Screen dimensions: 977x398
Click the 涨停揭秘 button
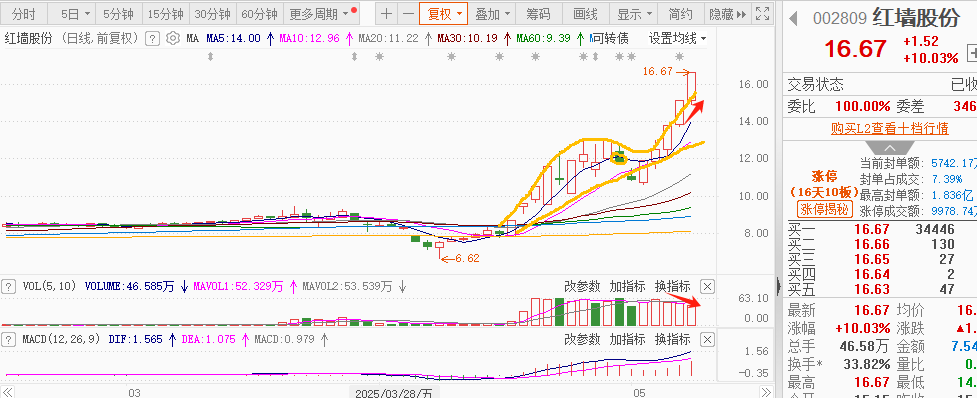tap(824, 209)
